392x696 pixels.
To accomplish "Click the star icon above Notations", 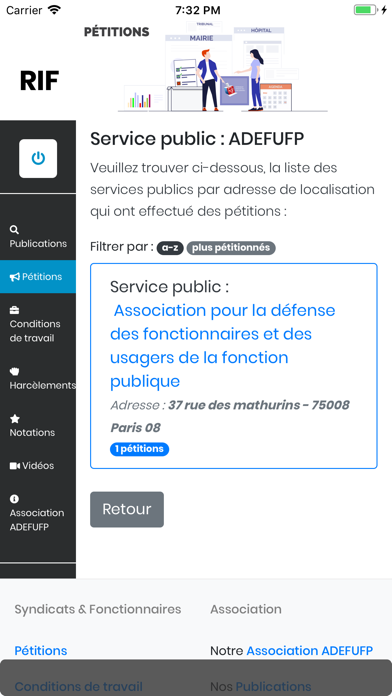I will (x=15, y=419).
